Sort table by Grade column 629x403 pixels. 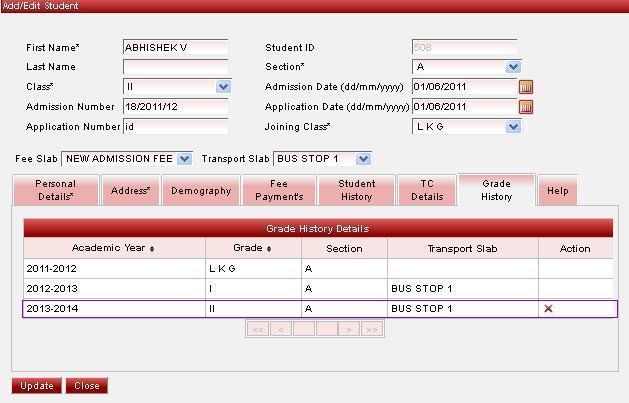tap(254, 249)
